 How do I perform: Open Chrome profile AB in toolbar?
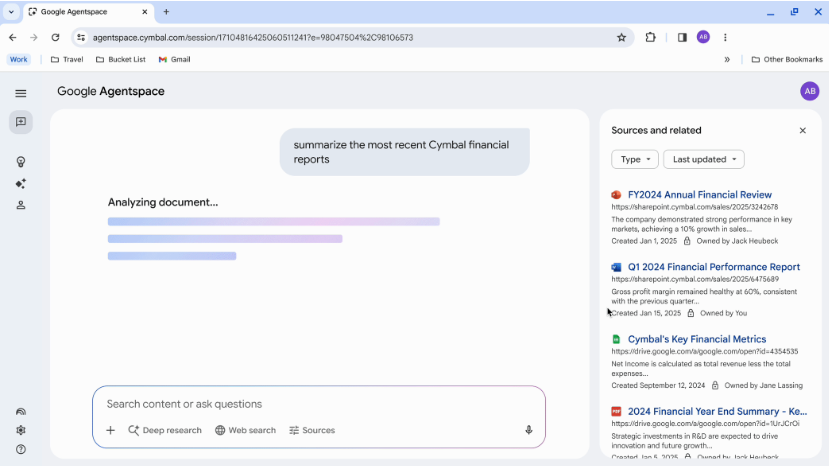(x=703, y=37)
